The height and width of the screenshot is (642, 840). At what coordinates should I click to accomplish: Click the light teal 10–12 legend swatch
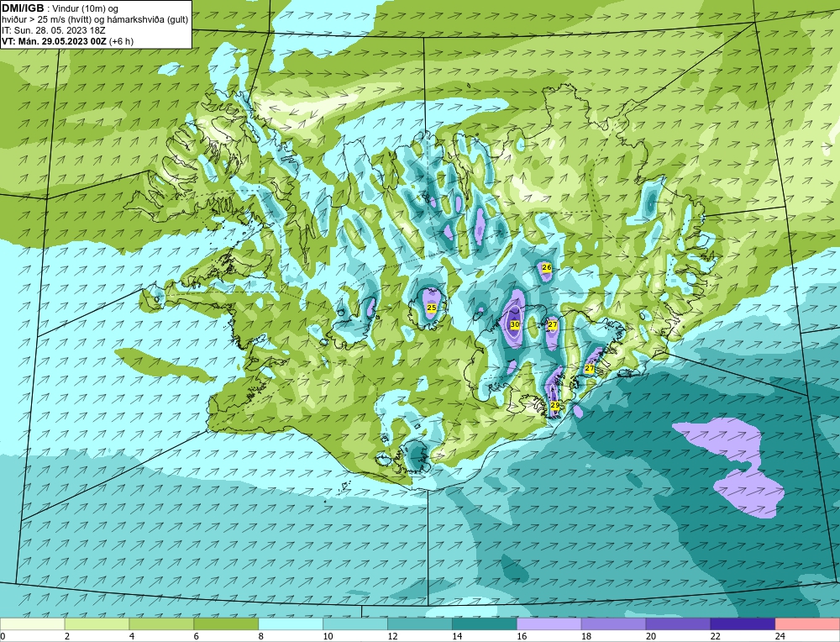pyautogui.click(x=355, y=624)
